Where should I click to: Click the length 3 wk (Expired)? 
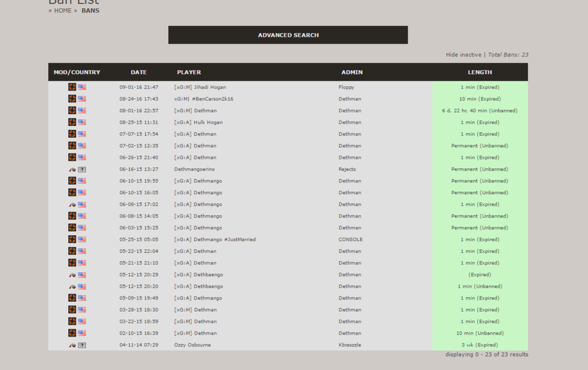480,345
